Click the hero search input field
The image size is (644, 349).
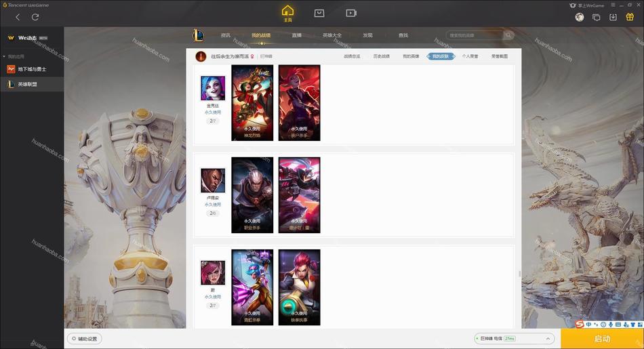point(475,35)
